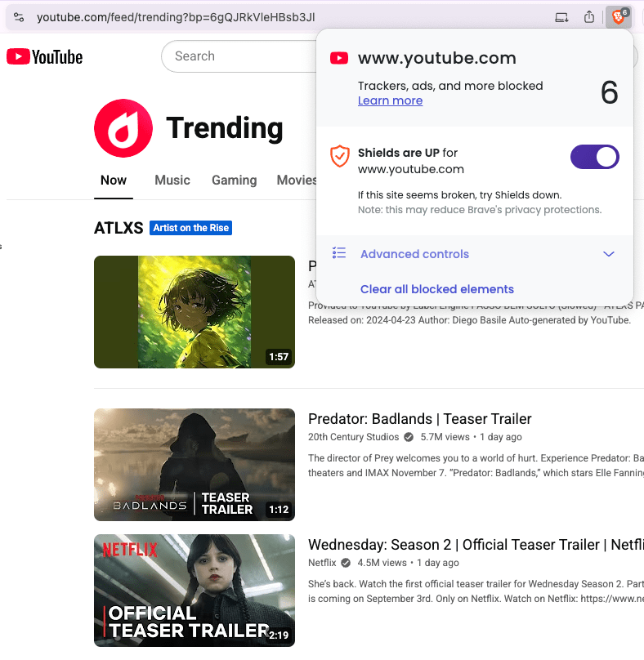Viewport: 644px width, 660px height.
Task: Play the ATLXS anime girl thumbnail video
Action: (195, 312)
